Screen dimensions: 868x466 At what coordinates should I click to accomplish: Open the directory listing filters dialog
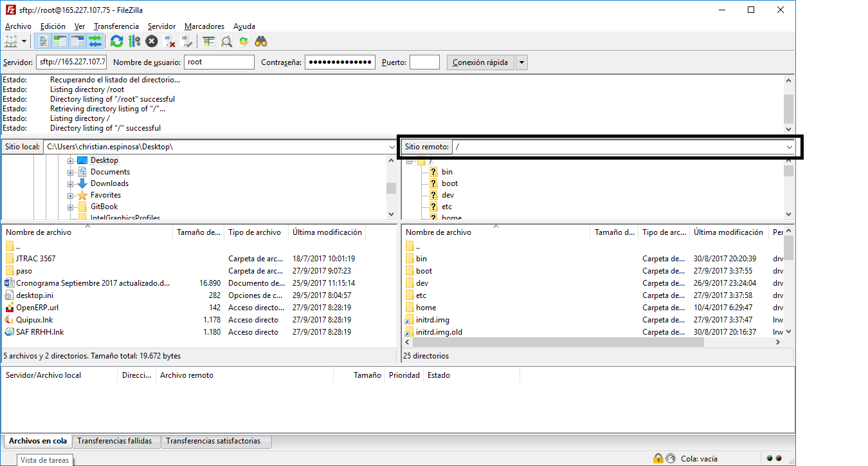(x=209, y=41)
